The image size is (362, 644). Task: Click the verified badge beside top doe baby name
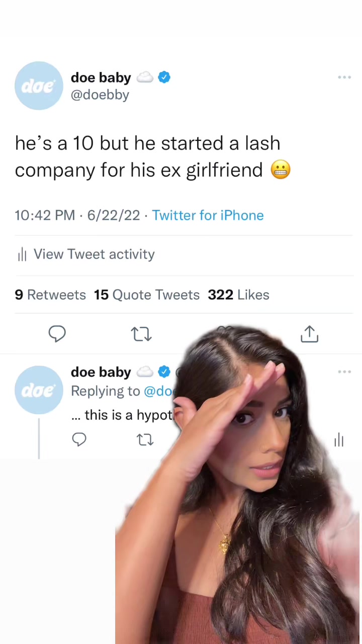164,77
